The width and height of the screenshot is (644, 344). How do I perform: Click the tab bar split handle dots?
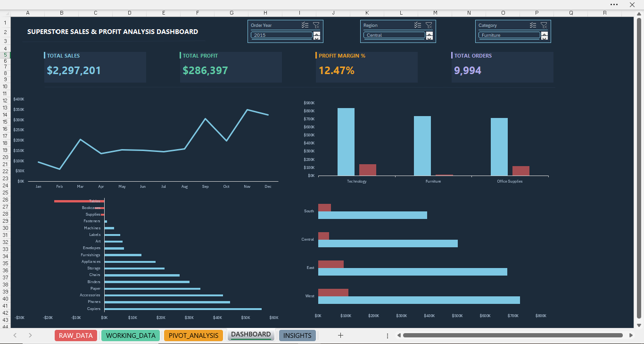tap(388, 336)
